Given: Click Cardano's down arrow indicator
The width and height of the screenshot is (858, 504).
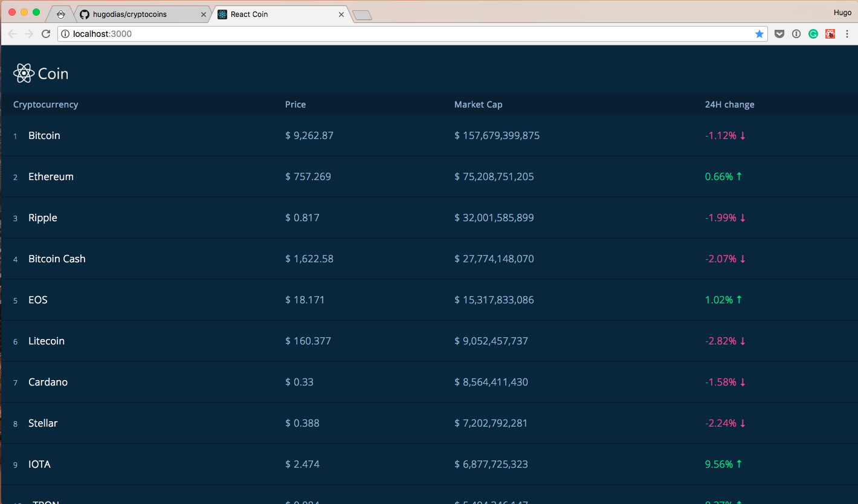Looking at the screenshot, I should (743, 382).
